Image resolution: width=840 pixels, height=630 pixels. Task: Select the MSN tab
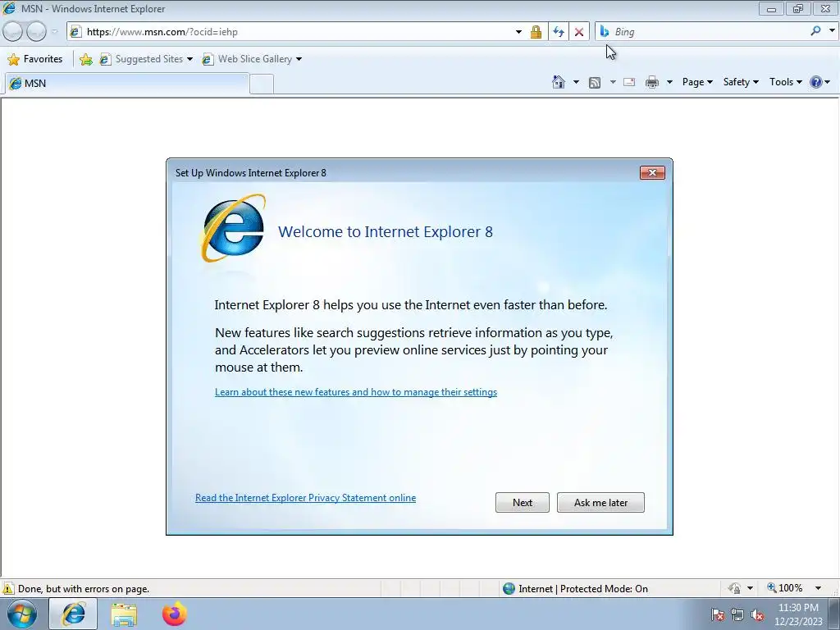point(127,83)
